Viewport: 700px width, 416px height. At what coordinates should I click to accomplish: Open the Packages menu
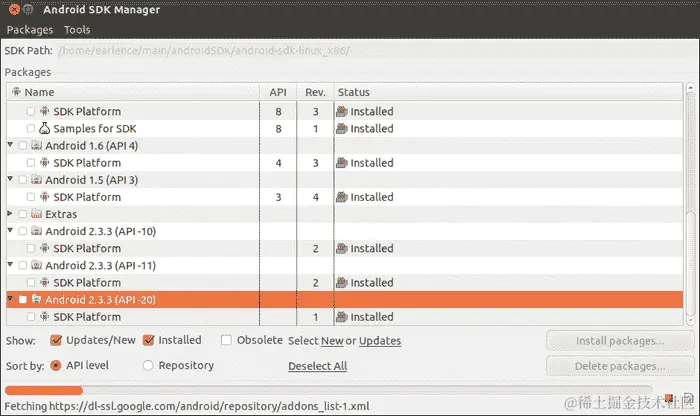coord(29,29)
